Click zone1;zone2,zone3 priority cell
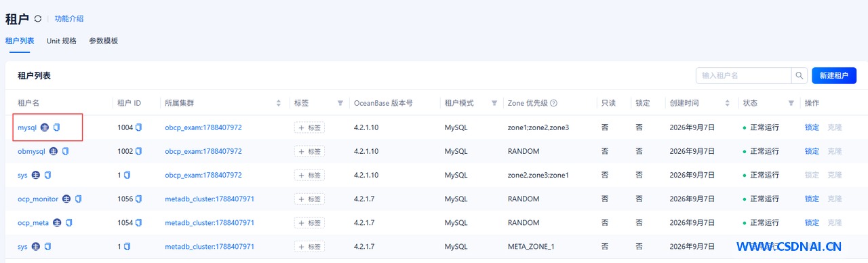Screen dimensions: 868x263 [x=538, y=127]
